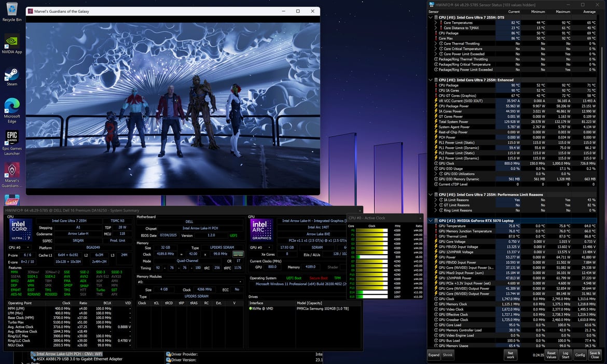Click the HWiNFO Sensor Status title icon
The height and width of the screenshot is (364, 607).
pyautogui.click(x=432, y=5)
